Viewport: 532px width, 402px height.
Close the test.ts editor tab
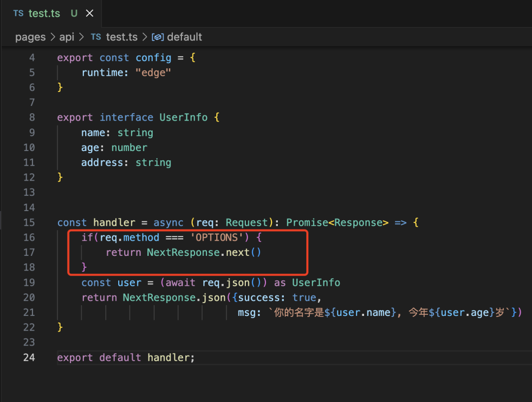point(90,13)
